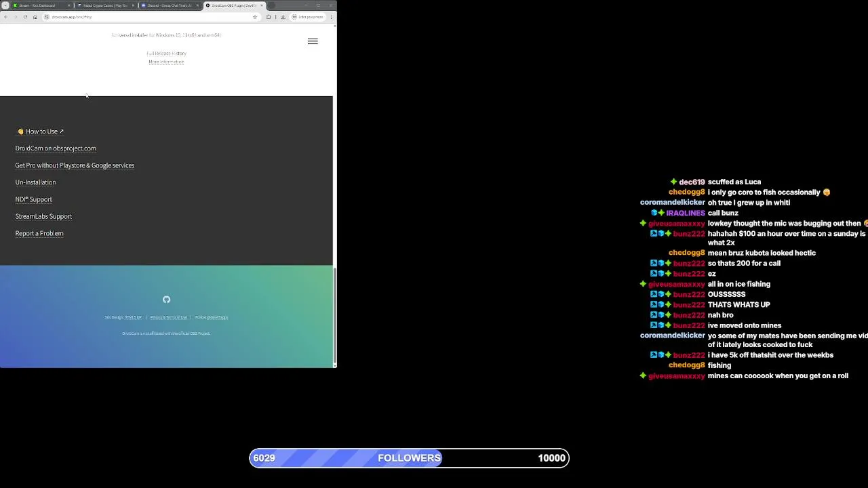
Task: Bookmark this page with the star icon
Action: click(255, 17)
